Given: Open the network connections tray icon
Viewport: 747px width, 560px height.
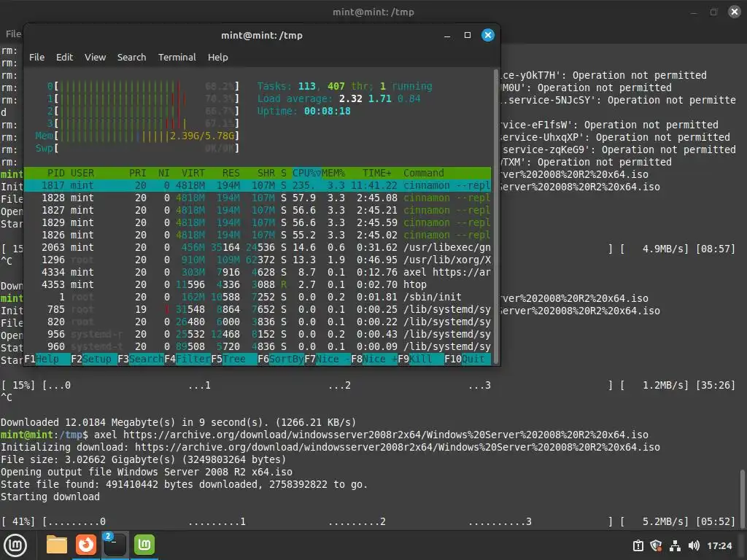Looking at the screenshot, I should 675,545.
